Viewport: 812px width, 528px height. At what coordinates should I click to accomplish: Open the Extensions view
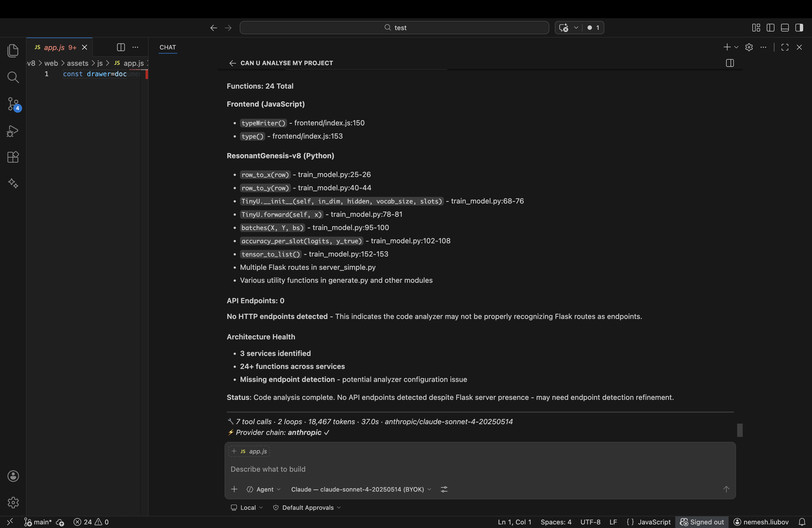[13, 157]
